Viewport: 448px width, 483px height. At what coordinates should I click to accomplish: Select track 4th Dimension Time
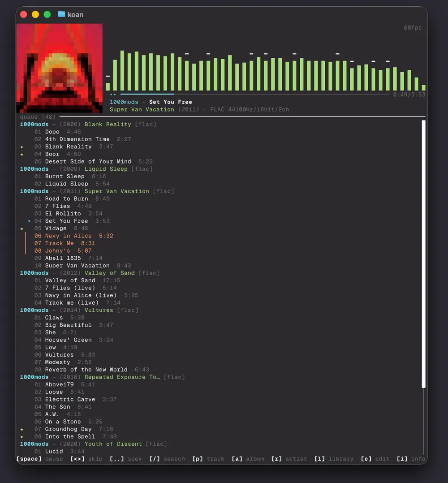[82, 139]
